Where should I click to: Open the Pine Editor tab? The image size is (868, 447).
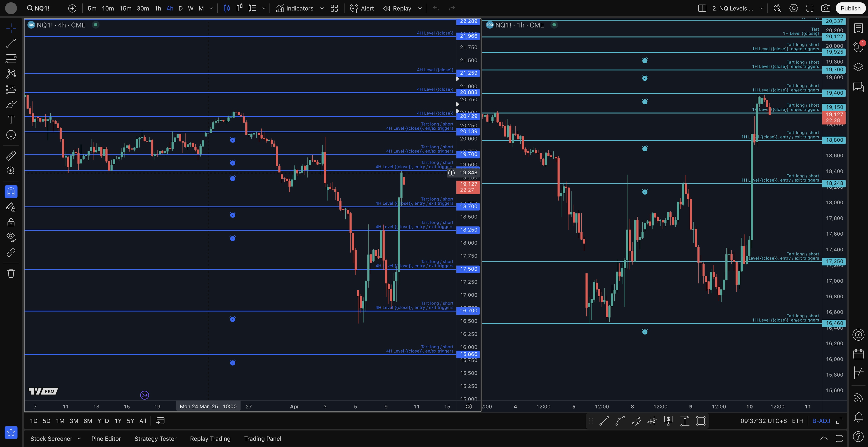pos(106,439)
